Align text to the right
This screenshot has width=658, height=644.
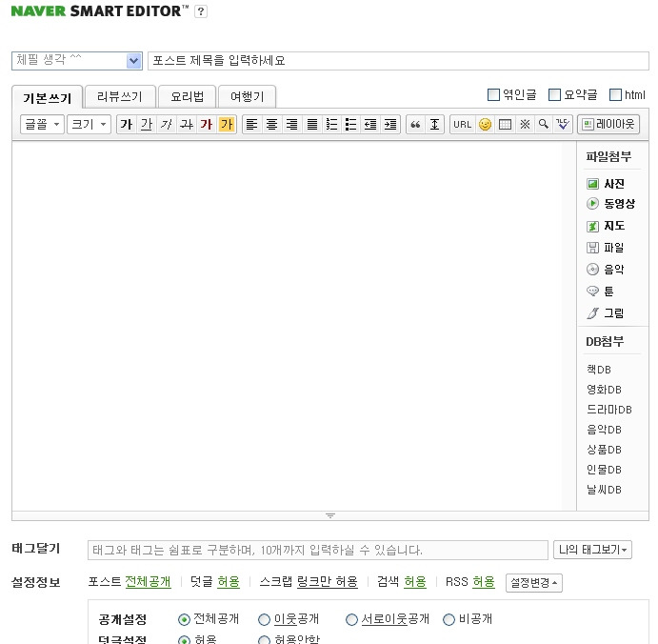291,124
